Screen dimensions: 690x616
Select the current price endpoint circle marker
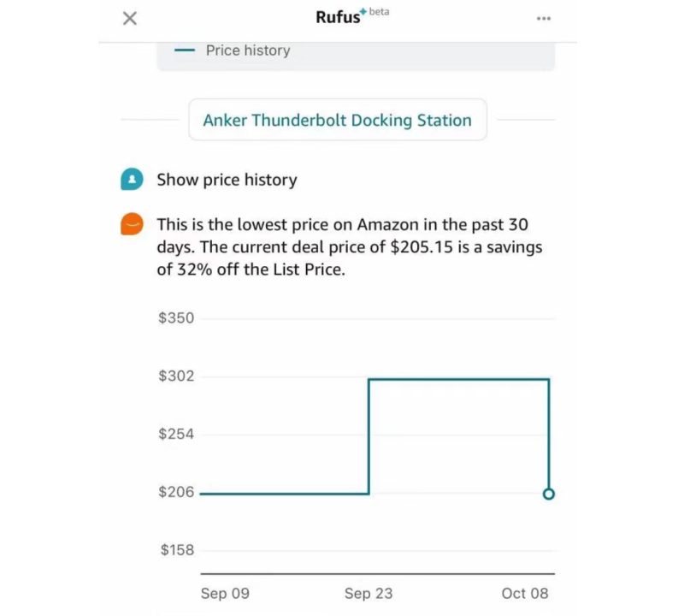[x=549, y=494]
